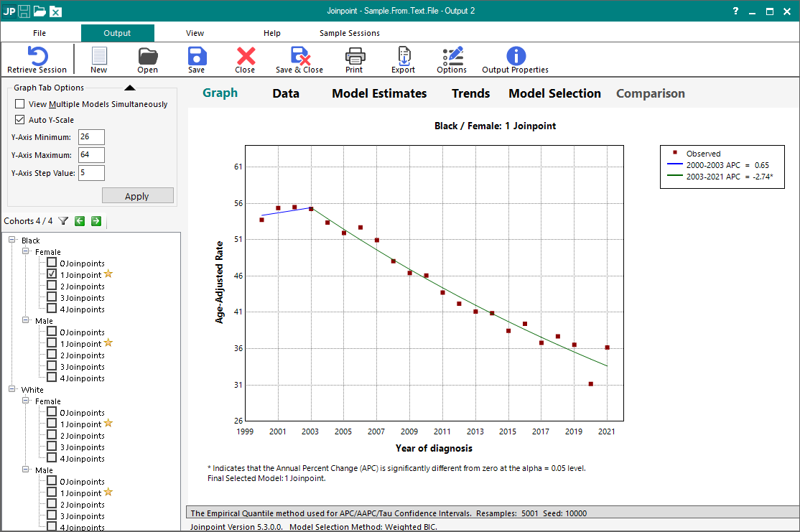
Task: Open the Export tool
Action: pos(403,56)
